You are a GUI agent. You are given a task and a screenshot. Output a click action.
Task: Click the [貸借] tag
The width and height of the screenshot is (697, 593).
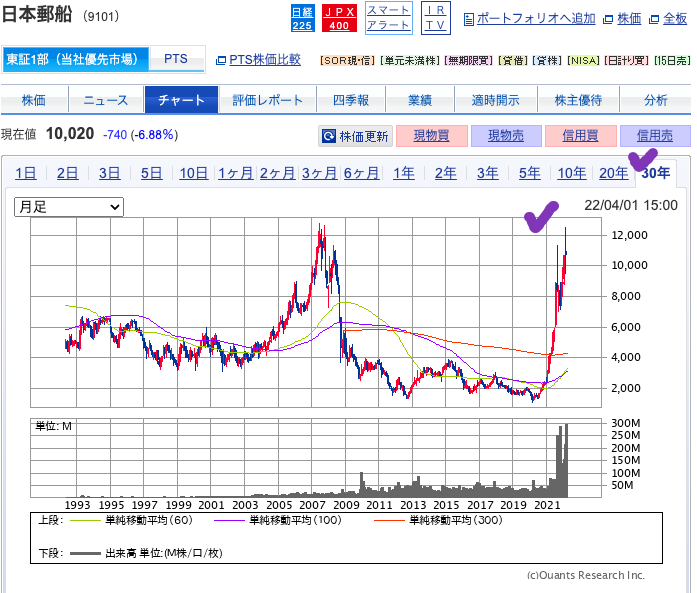click(x=513, y=60)
